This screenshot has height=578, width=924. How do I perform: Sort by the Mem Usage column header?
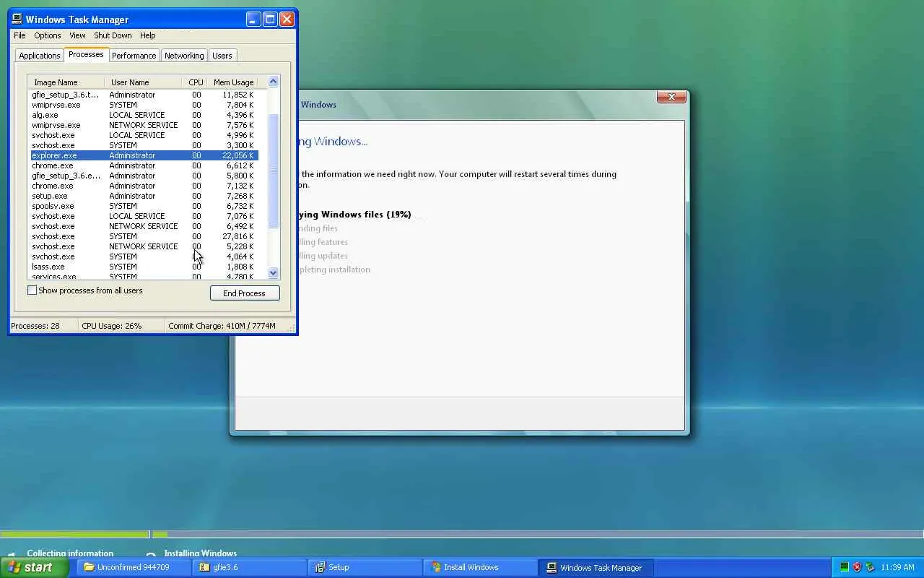232,82
